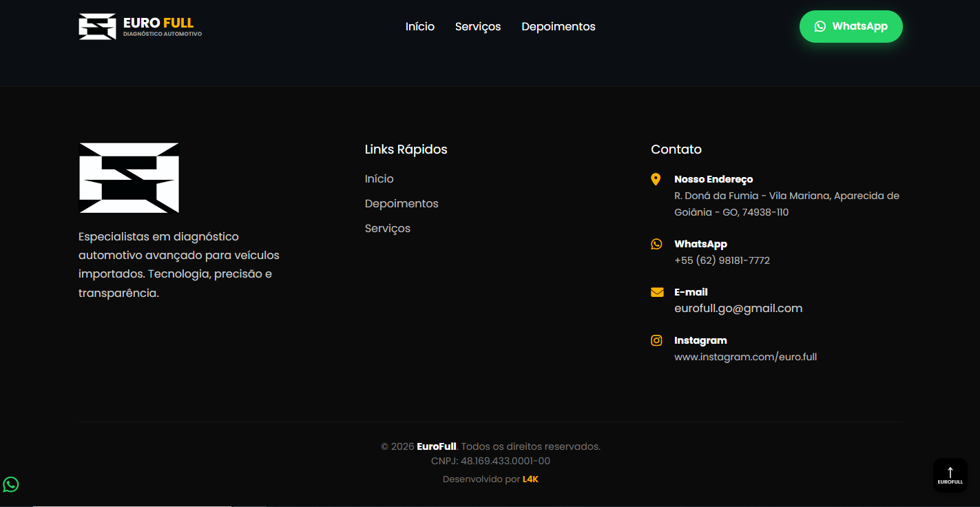Viewport: 980px width, 507px height.
Task: Click Serviços under Links Rápidos
Action: (x=387, y=228)
